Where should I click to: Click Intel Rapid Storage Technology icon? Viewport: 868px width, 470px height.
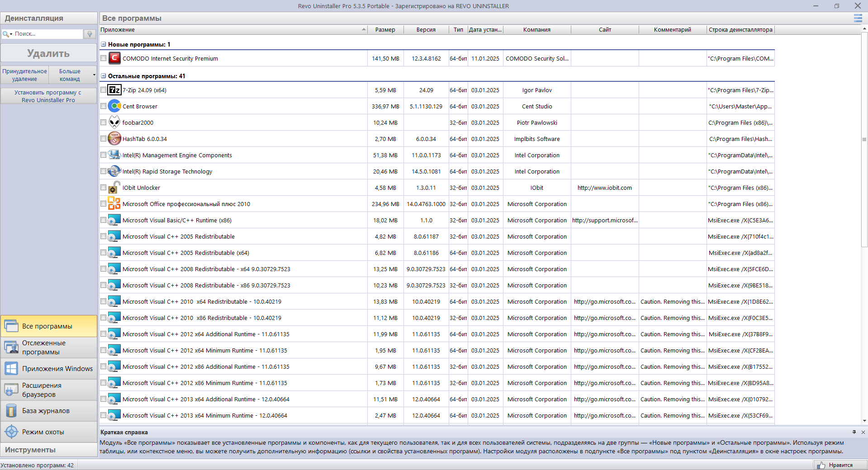[114, 171]
